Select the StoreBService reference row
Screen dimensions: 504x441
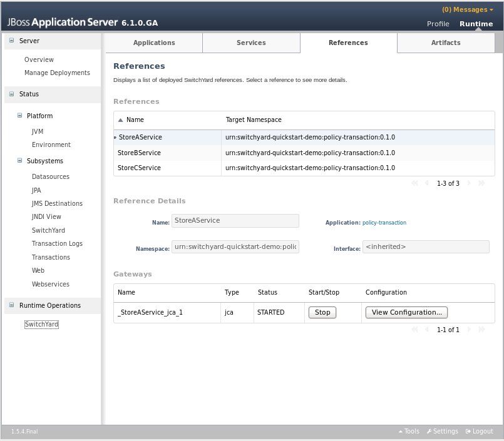coord(304,153)
